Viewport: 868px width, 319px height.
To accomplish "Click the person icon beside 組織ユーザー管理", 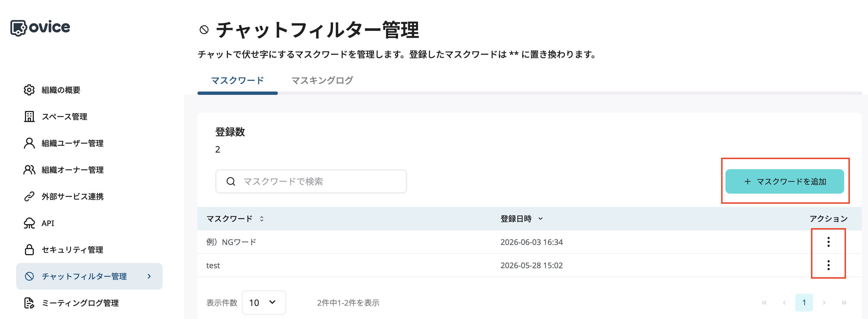I will [29, 143].
